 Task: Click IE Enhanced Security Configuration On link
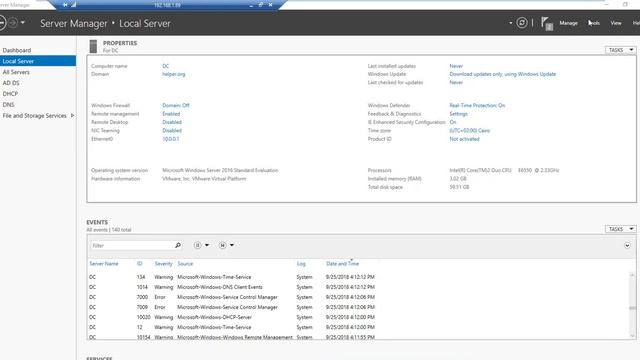453,122
